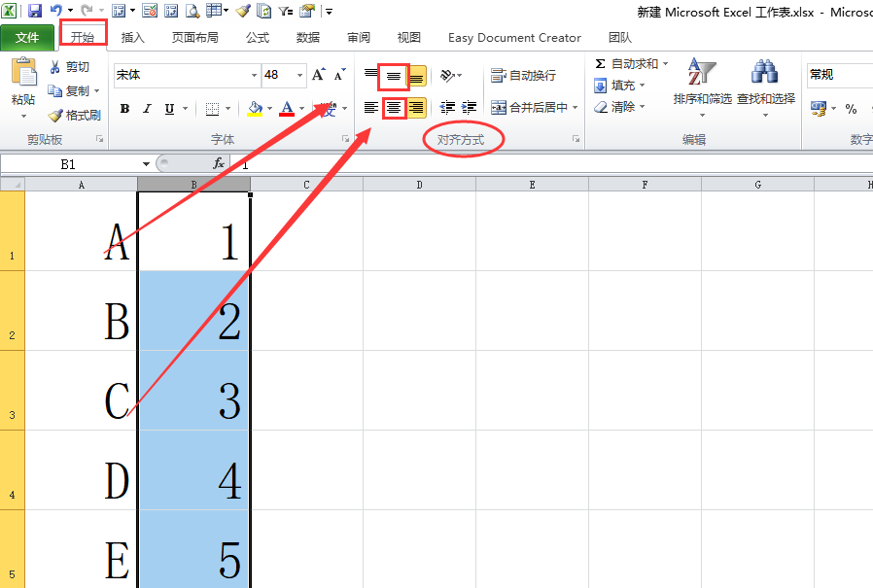Open the fill color dropdown arrow

tap(269, 109)
